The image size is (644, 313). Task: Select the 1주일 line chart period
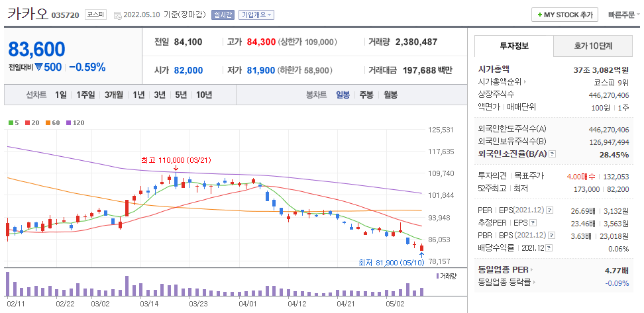coord(85,95)
